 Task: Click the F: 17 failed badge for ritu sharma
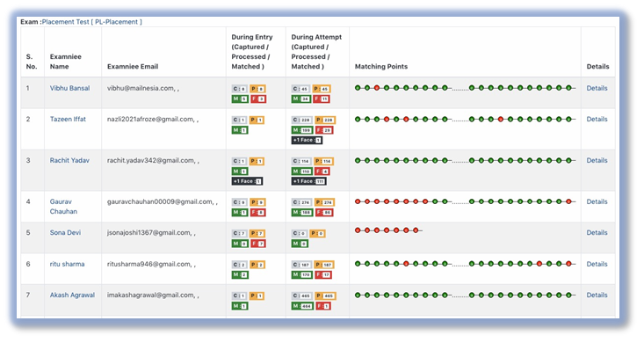(x=323, y=274)
